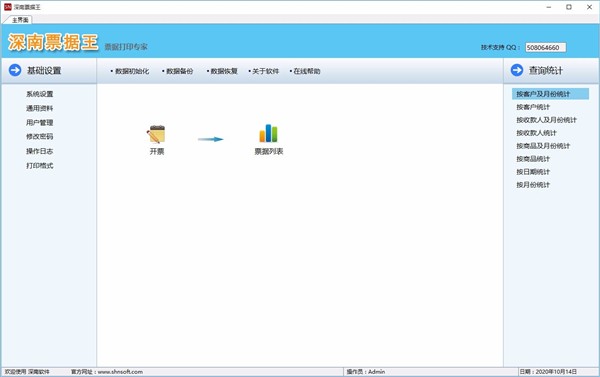Select 按收款人及月份统计 report

(546, 120)
